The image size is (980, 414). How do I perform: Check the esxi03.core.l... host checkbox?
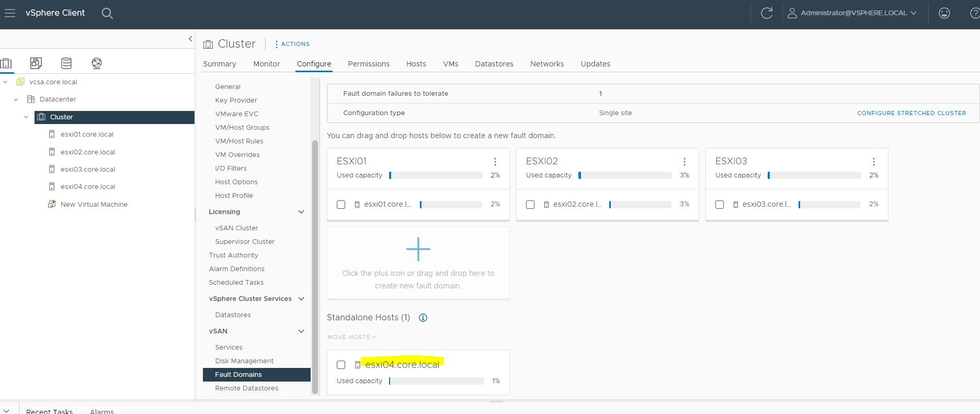[x=720, y=205]
